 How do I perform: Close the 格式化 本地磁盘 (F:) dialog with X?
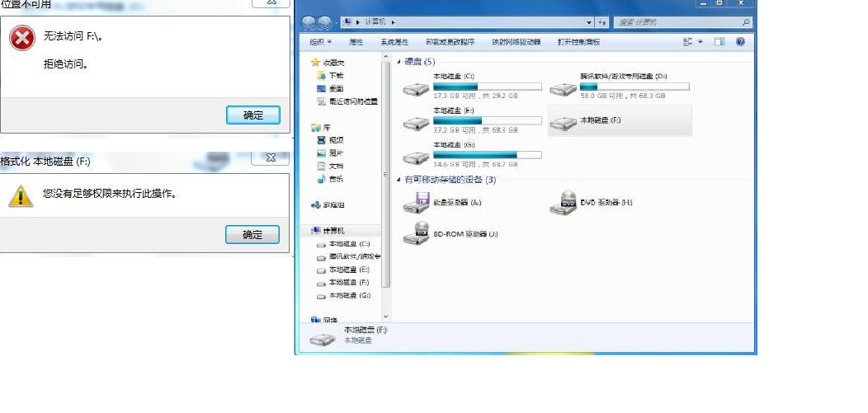270,157
